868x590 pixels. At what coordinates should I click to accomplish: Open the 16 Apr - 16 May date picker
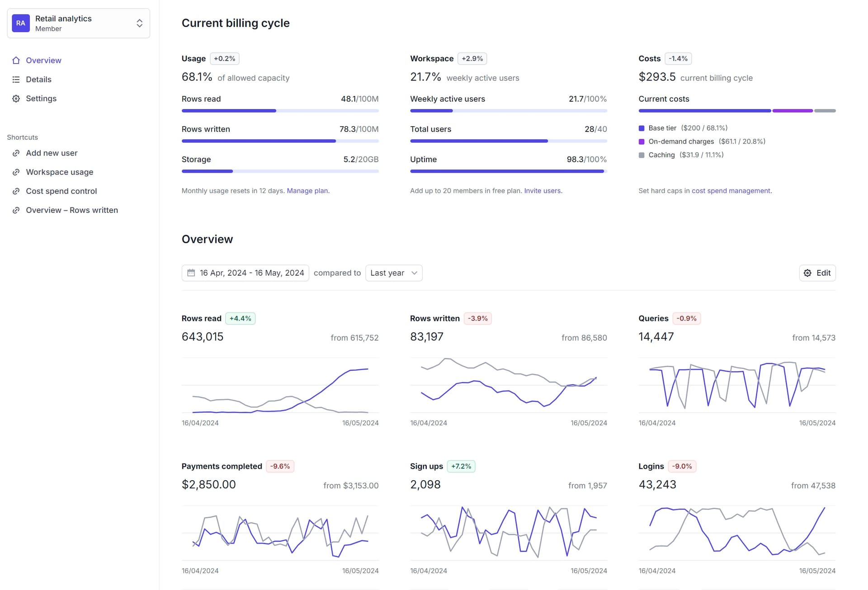point(251,273)
